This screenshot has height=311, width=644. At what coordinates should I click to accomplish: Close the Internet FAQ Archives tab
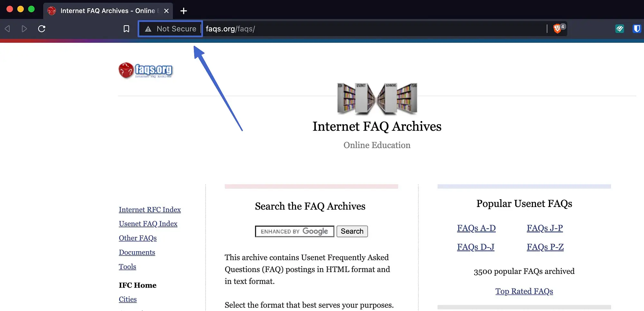pos(166,11)
